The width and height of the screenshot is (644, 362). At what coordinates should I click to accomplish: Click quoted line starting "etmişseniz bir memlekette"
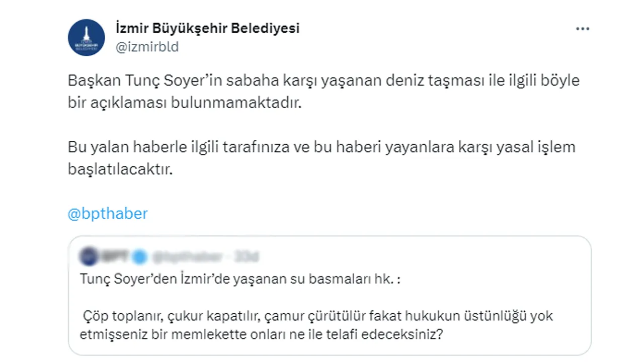click(x=261, y=334)
